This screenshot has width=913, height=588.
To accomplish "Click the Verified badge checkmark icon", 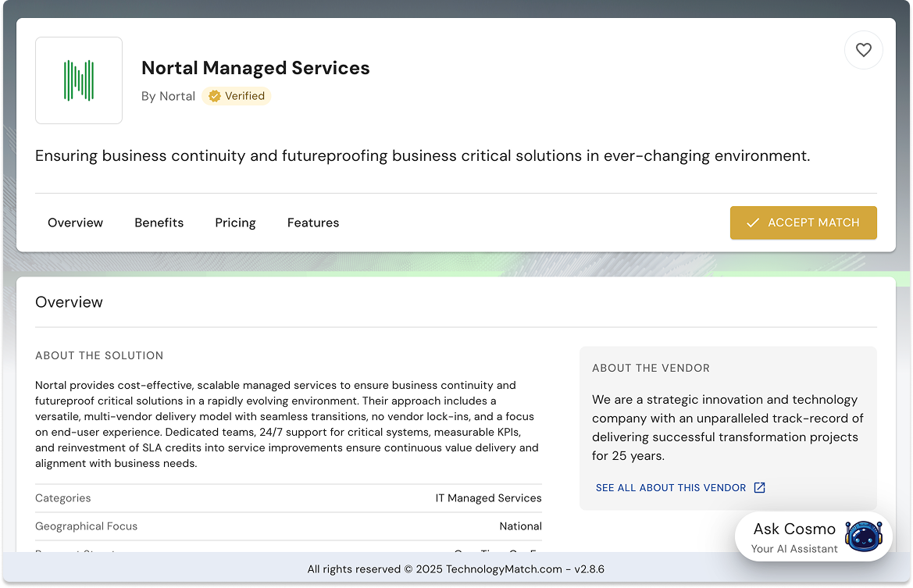I will (x=215, y=96).
